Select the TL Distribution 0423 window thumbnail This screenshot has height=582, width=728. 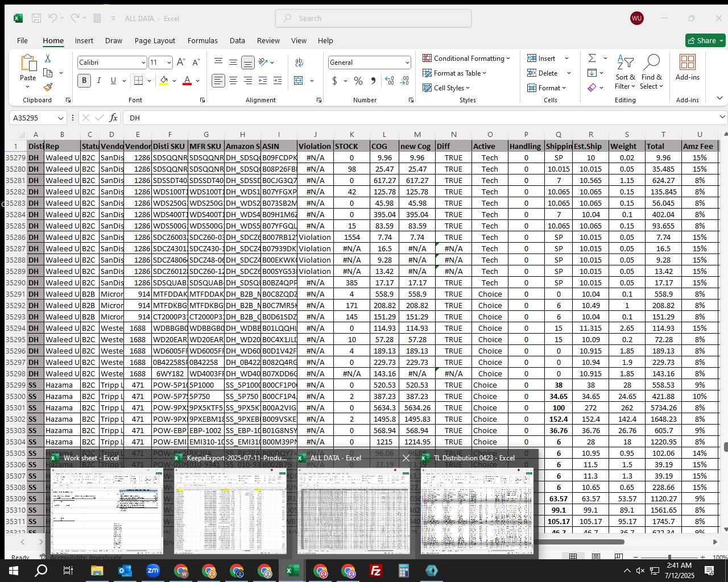click(x=477, y=504)
